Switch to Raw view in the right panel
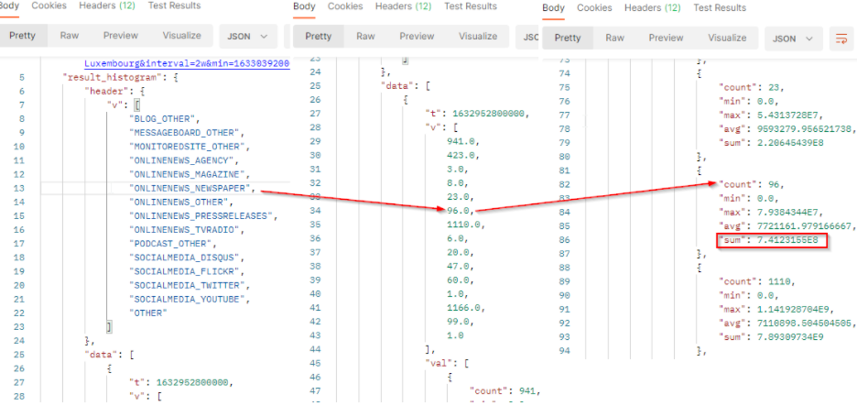The width and height of the screenshot is (868, 406). [x=614, y=38]
